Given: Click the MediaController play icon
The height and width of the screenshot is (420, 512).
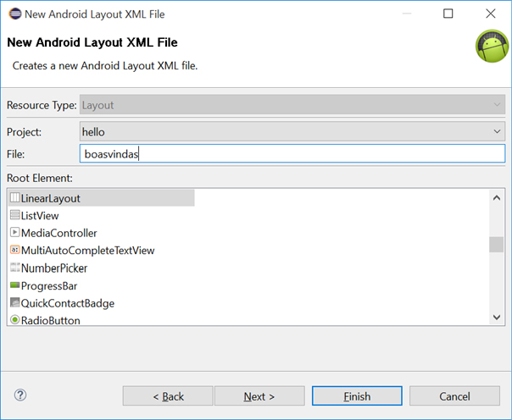Looking at the screenshot, I should (x=14, y=233).
